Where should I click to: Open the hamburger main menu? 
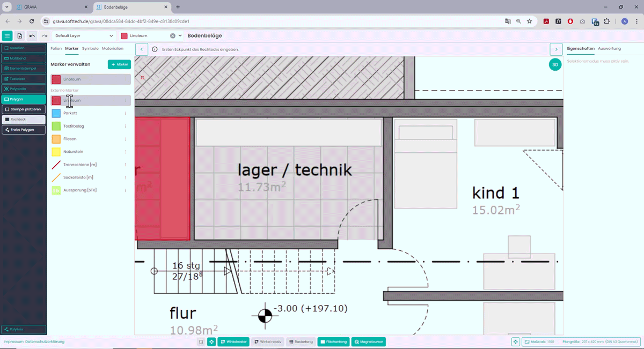pos(7,36)
